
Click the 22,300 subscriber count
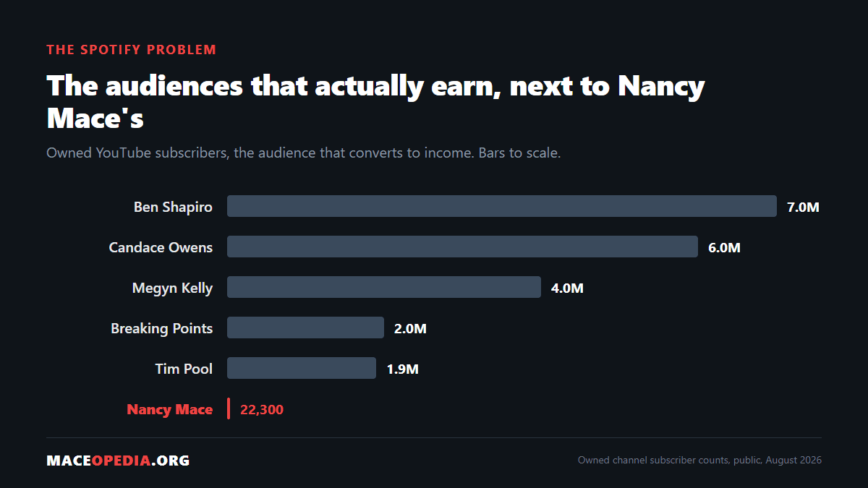(262, 410)
